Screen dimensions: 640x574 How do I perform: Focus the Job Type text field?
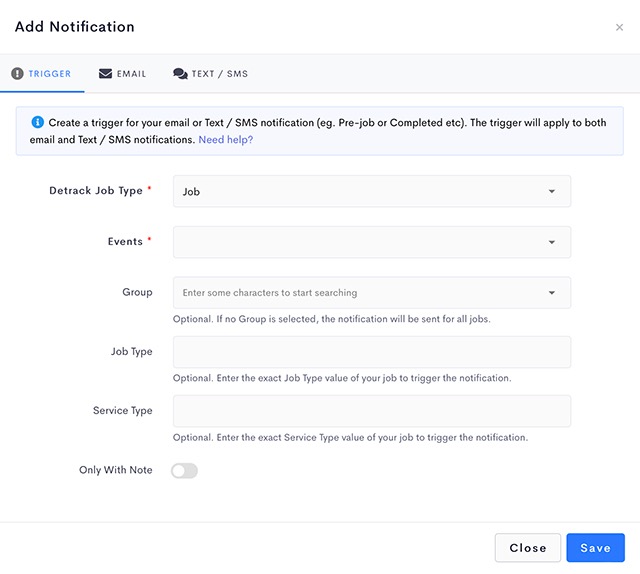coord(372,352)
